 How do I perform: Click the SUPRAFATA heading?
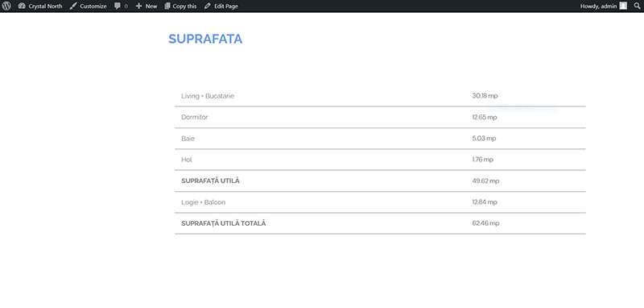[205, 39]
